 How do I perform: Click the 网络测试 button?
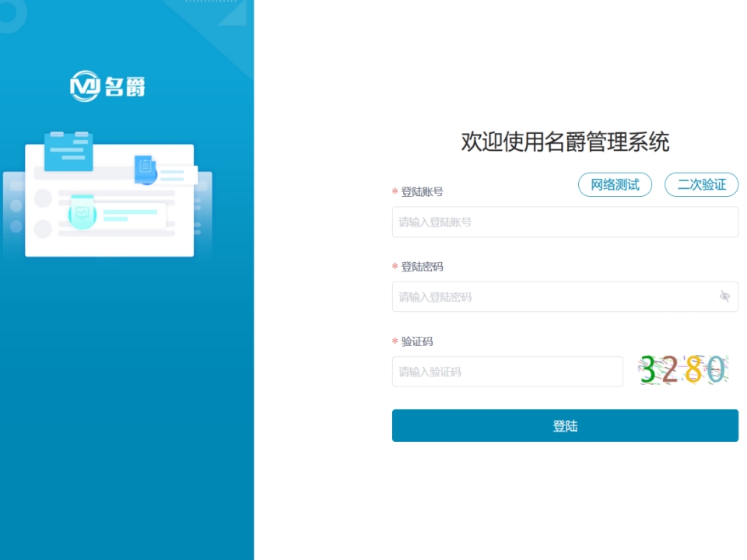pyautogui.click(x=615, y=185)
